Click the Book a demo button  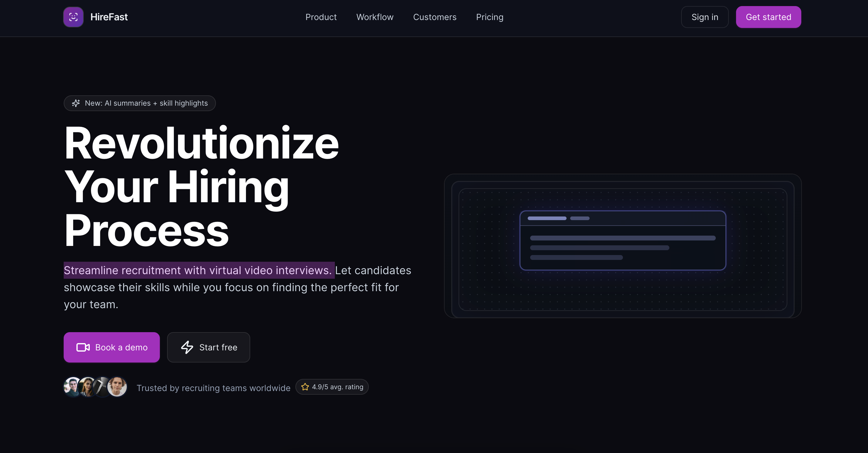[112, 347]
